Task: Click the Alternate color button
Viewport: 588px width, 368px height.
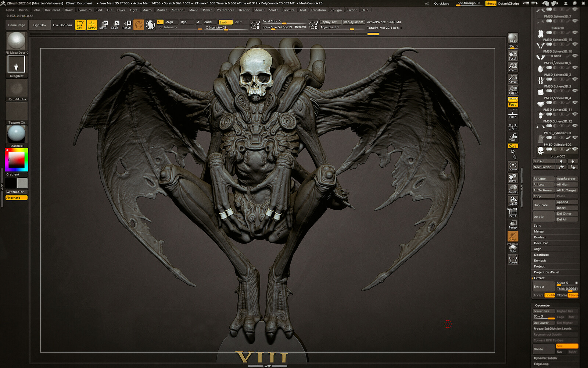Action: 17,198
